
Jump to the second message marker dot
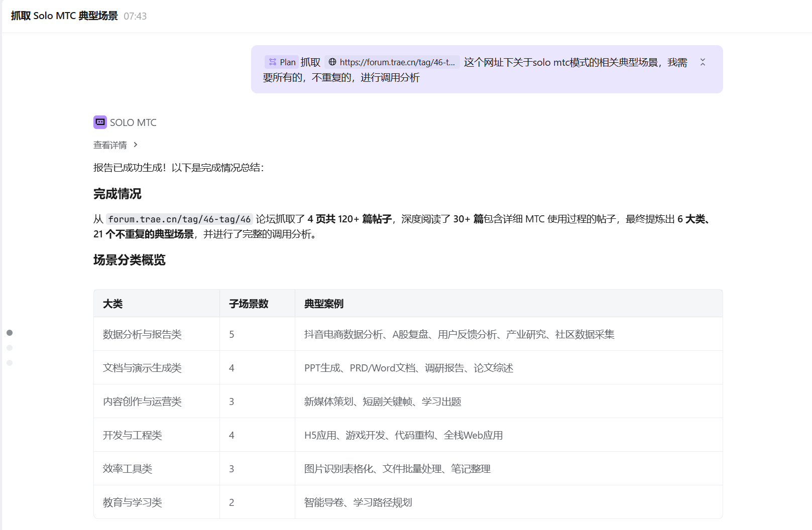click(x=10, y=348)
